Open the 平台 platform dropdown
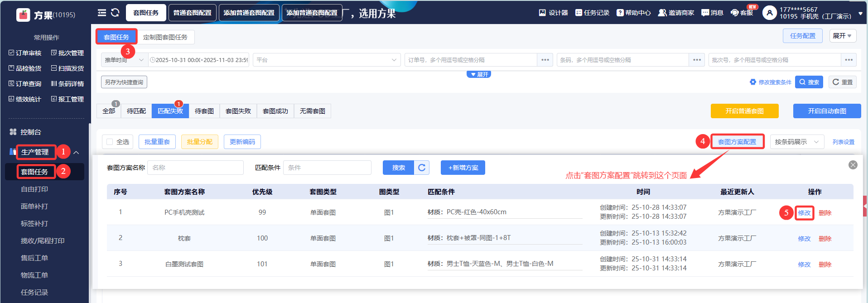The height and width of the screenshot is (303, 868). pos(326,60)
